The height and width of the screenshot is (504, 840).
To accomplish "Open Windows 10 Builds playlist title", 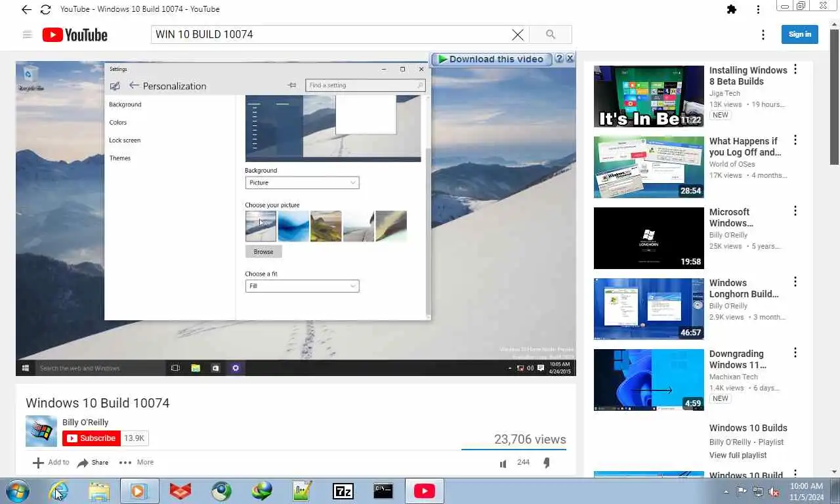I will point(748,428).
